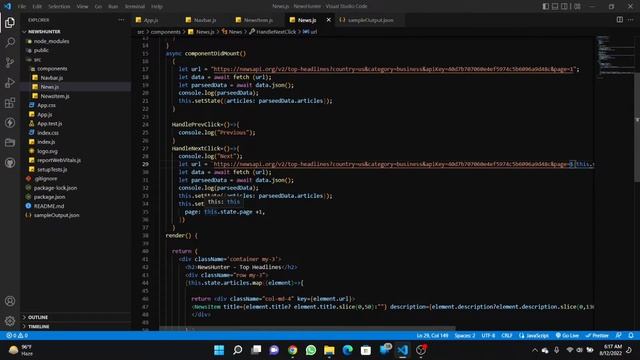Open reportWebVitals.js in the file tree

(59, 160)
